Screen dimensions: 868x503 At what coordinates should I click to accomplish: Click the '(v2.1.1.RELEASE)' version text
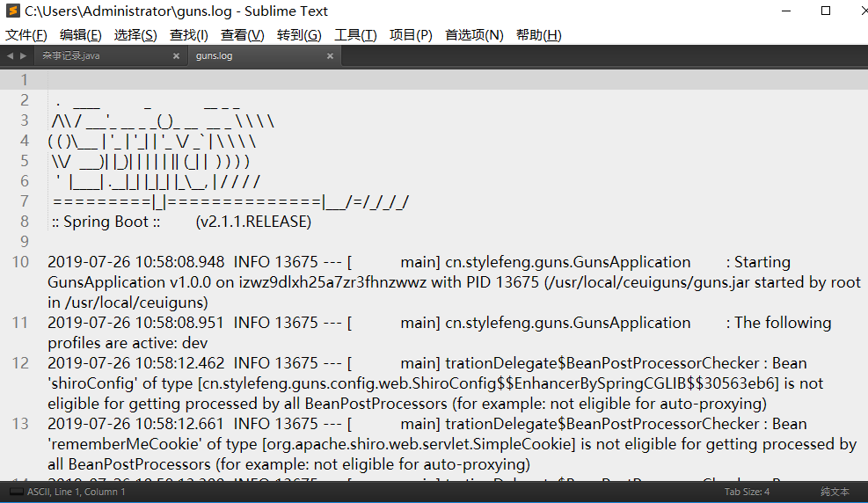[x=253, y=222]
